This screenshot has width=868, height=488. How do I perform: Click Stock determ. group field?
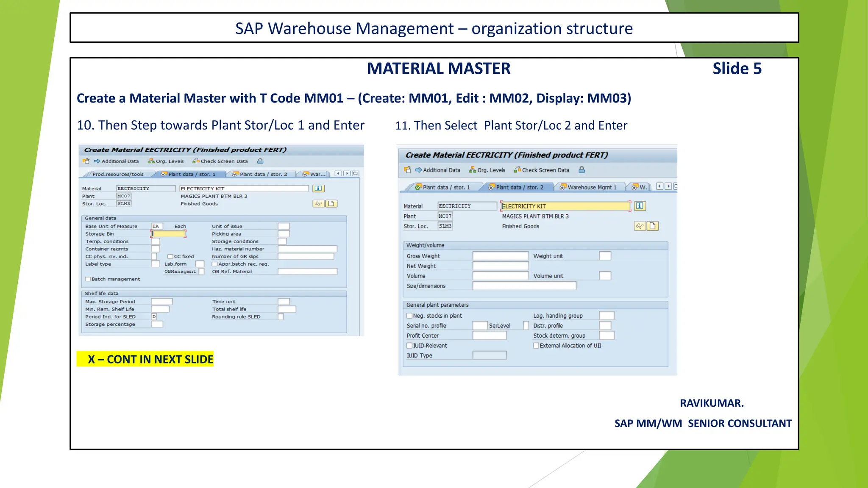(x=606, y=335)
